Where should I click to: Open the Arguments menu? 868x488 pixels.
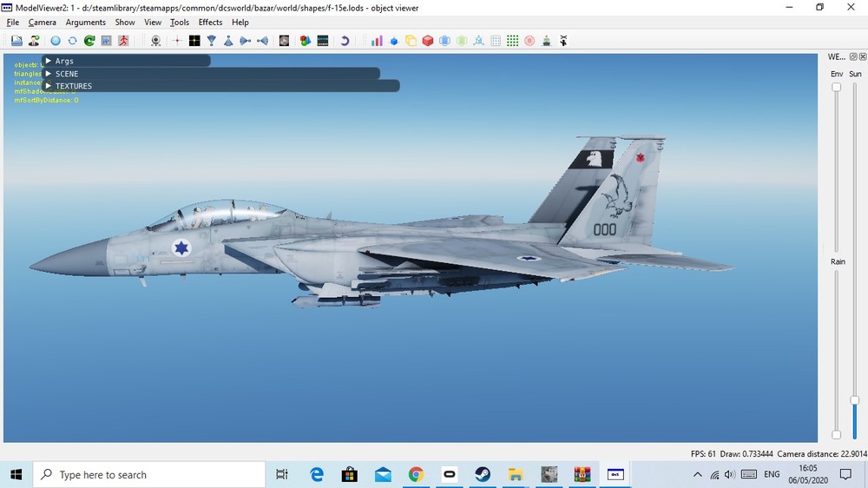[x=85, y=23]
